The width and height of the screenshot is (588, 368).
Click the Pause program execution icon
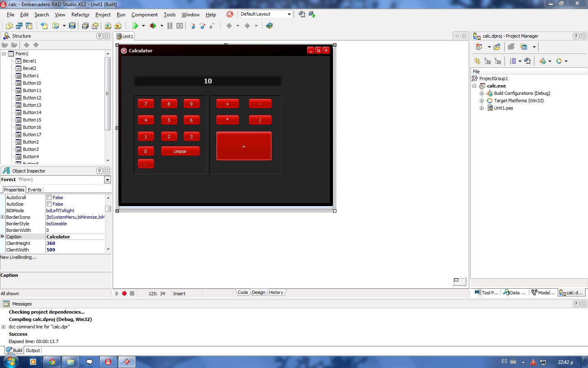tap(170, 26)
